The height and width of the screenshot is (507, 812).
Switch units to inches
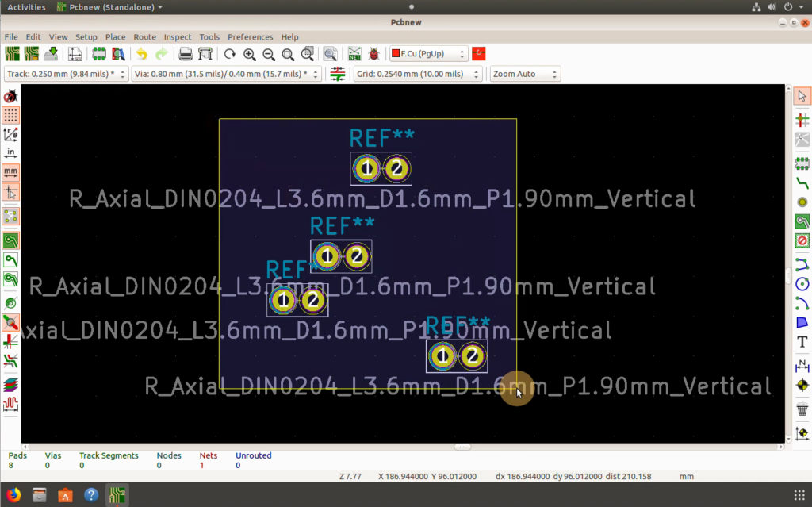(10, 153)
